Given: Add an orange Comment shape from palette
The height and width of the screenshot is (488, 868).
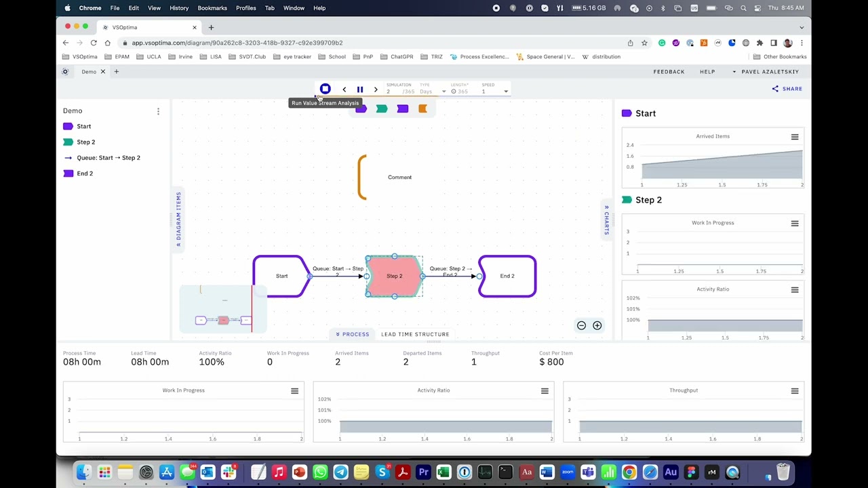Looking at the screenshot, I should pos(423,108).
